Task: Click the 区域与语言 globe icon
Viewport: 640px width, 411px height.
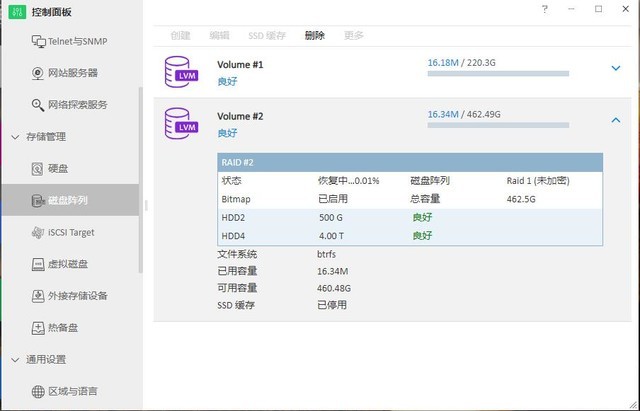Action: coord(39,391)
